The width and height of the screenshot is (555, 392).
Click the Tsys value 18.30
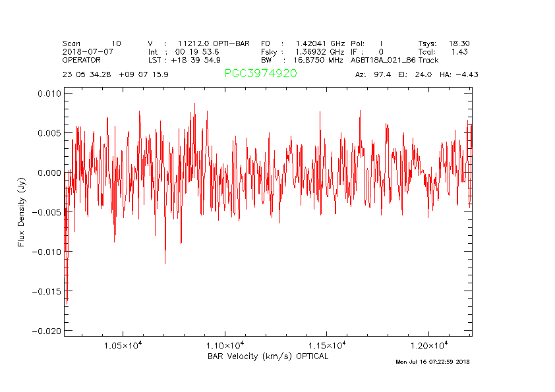[459, 43]
